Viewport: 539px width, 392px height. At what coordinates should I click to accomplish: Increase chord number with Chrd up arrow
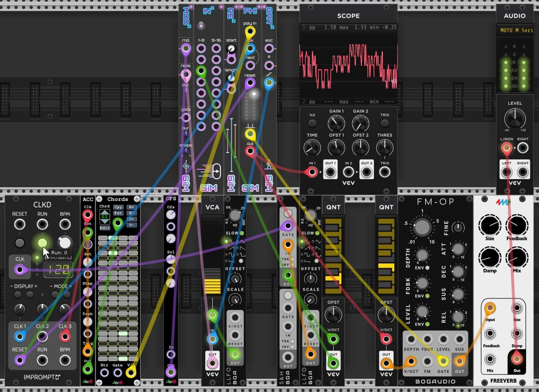[104, 212]
